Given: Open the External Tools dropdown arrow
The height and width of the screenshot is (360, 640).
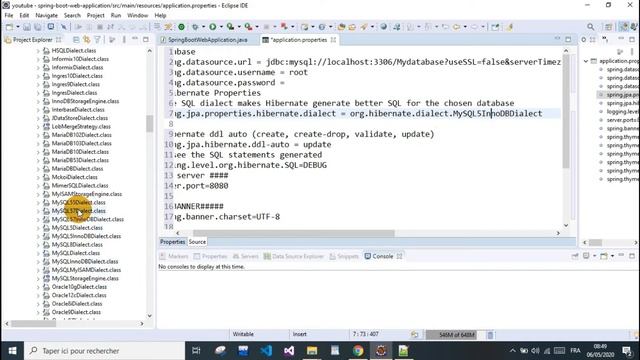Looking at the screenshot, I should coord(257,27).
